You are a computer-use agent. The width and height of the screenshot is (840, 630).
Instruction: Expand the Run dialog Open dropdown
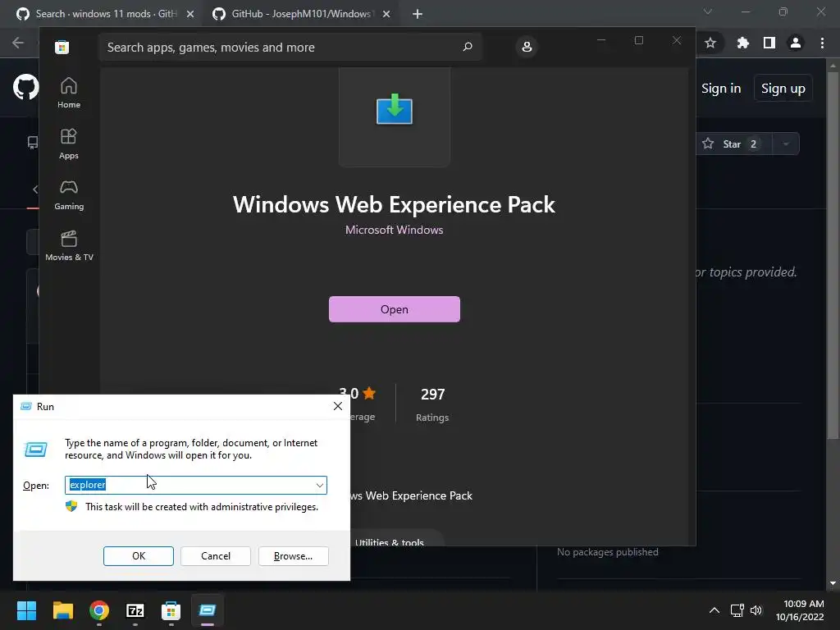click(319, 486)
